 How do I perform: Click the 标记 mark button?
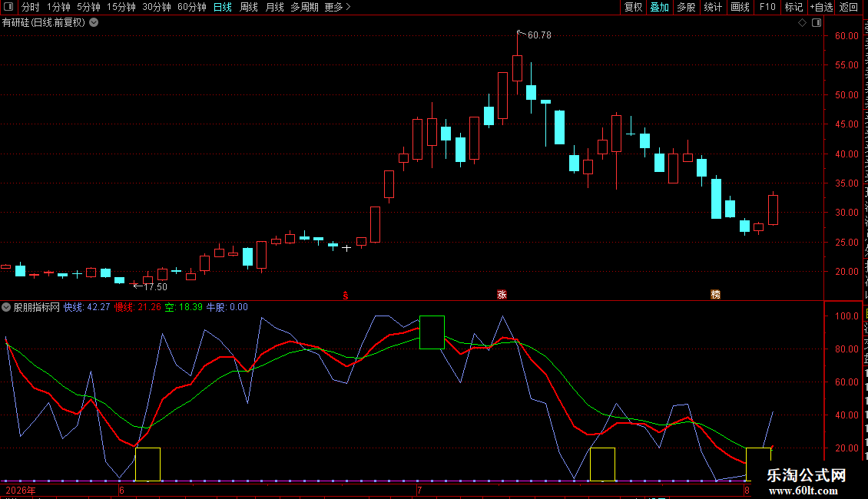pos(793,7)
